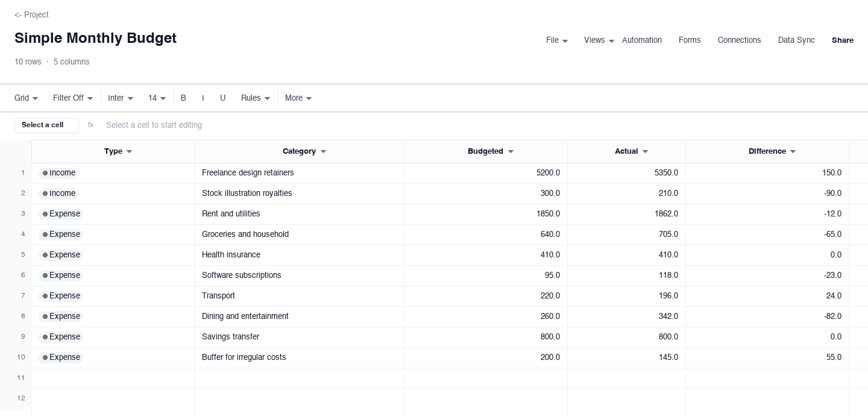
Task: Select Budgeted value 5200.0
Action: 486,173
